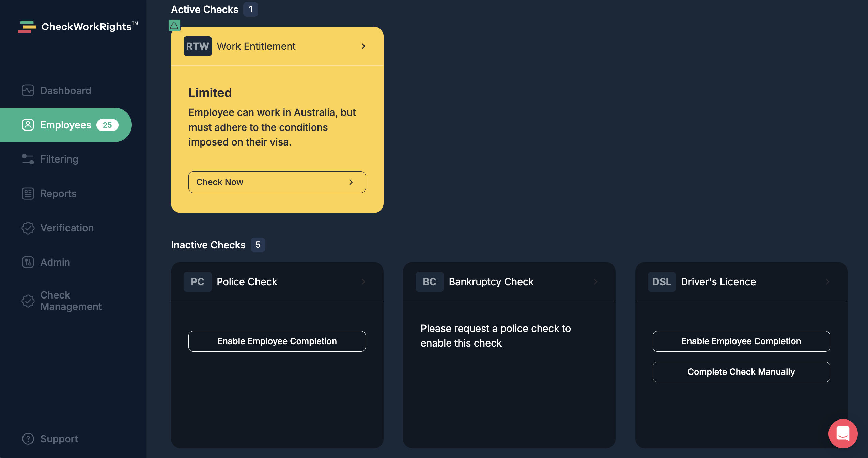Click the RTW badge on Work Entitlement
The image size is (868, 458).
(x=198, y=46)
